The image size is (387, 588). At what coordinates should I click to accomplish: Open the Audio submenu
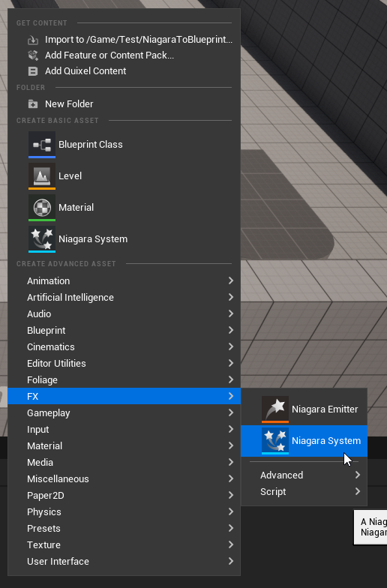click(x=124, y=313)
